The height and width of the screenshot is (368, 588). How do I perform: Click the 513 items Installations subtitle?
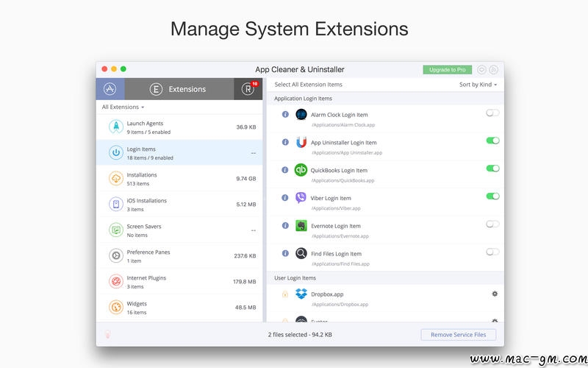(x=138, y=183)
